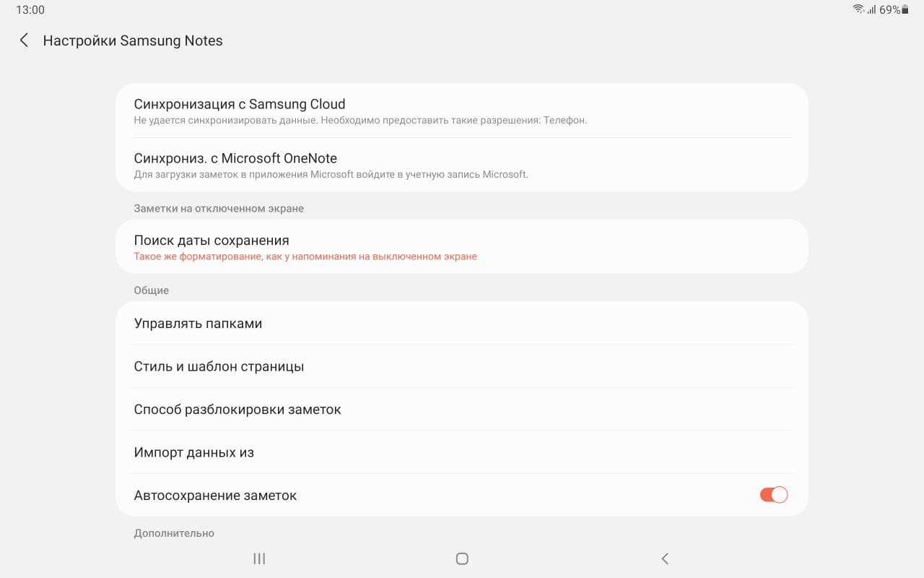This screenshot has height=578, width=924.
Task: Tap the clock showing 13:00
Action: (x=30, y=10)
